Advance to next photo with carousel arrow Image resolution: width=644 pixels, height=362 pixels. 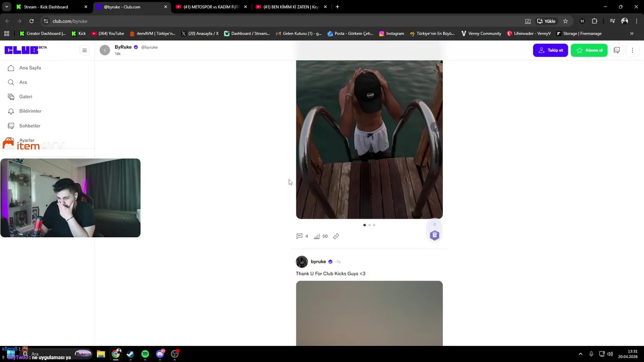click(x=435, y=127)
